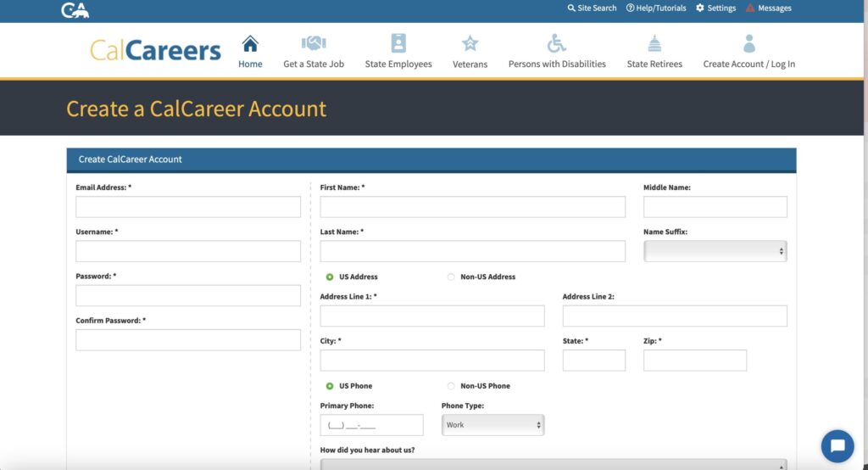This screenshot has width=868, height=470.
Task: Open the chat bubble widget
Action: click(837, 446)
